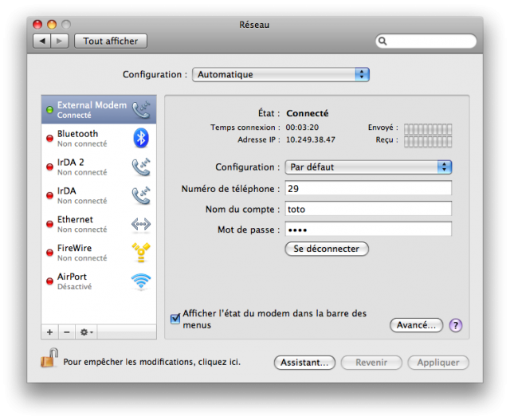Add a new service with plus button
Viewport: 510px width, 420px height.
49,332
